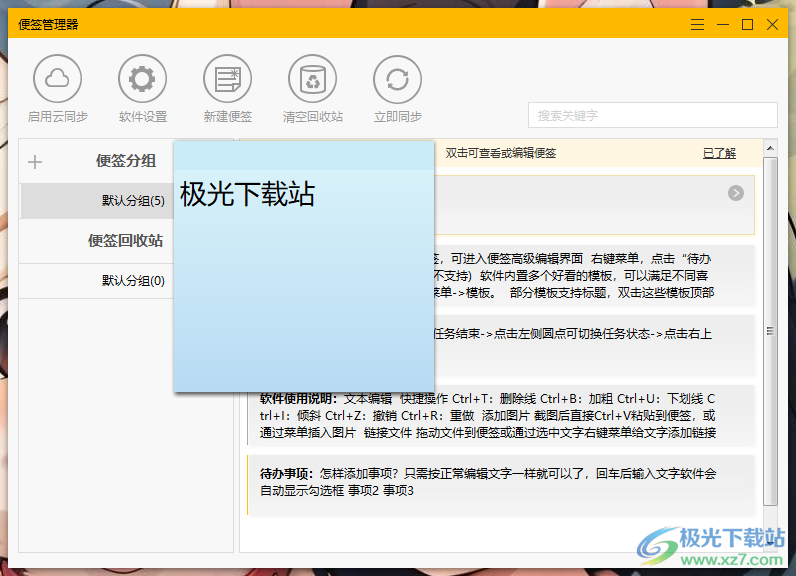Click the enable cloud sync icon

click(x=57, y=79)
